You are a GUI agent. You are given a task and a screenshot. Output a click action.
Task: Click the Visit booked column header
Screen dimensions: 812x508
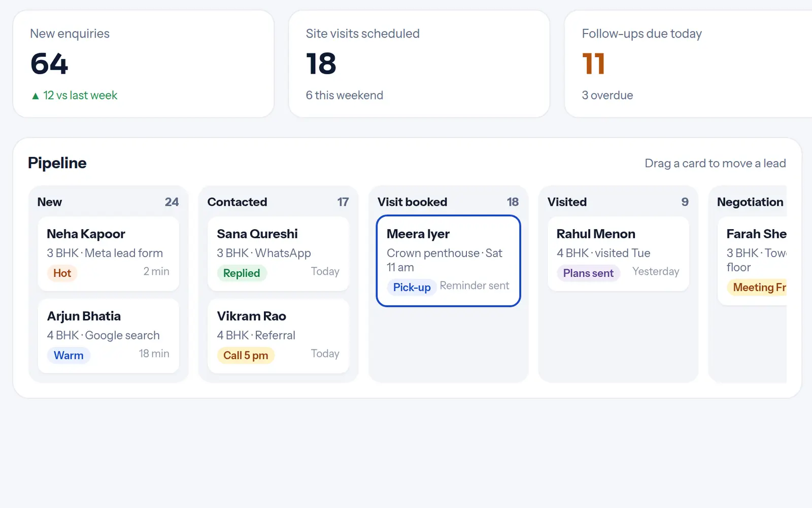tap(412, 202)
